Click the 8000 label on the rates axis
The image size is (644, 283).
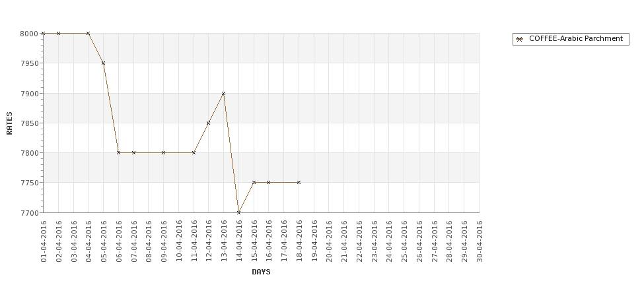point(29,34)
